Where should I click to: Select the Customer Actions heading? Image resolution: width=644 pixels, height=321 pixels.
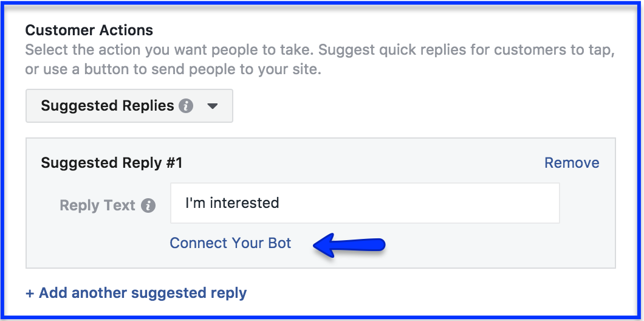click(89, 30)
